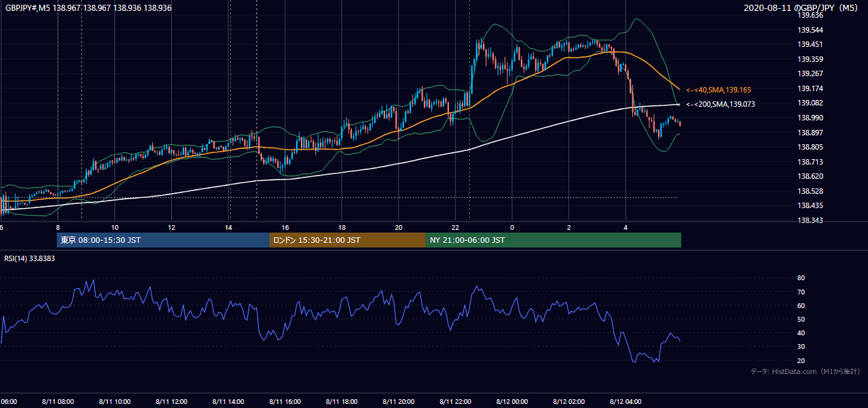Click RSI scale level 40

point(801,333)
